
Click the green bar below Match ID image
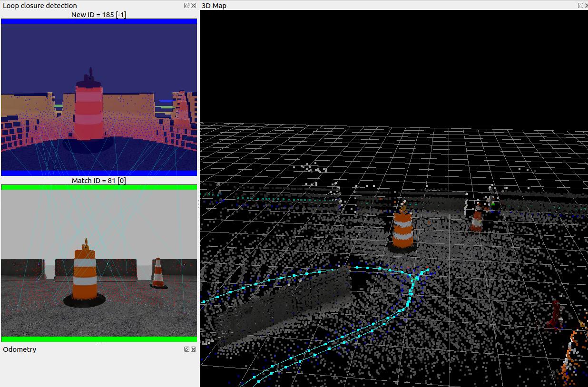[x=98, y=339]
